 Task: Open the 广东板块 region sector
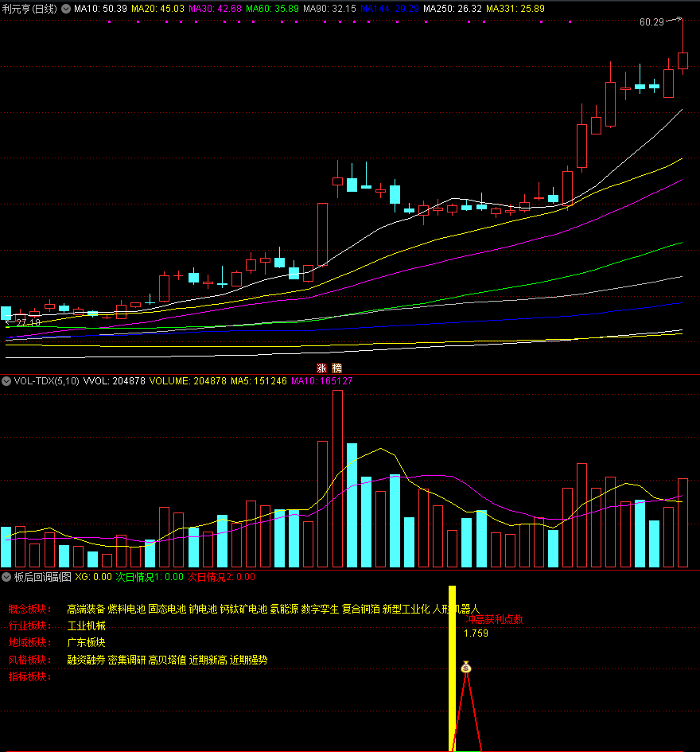click(86, 643)
